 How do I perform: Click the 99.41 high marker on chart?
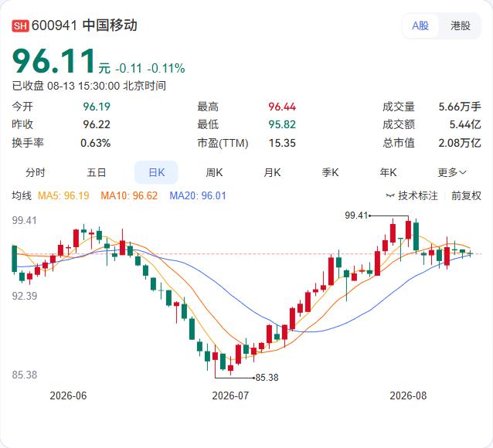click(x=356, y=216)
